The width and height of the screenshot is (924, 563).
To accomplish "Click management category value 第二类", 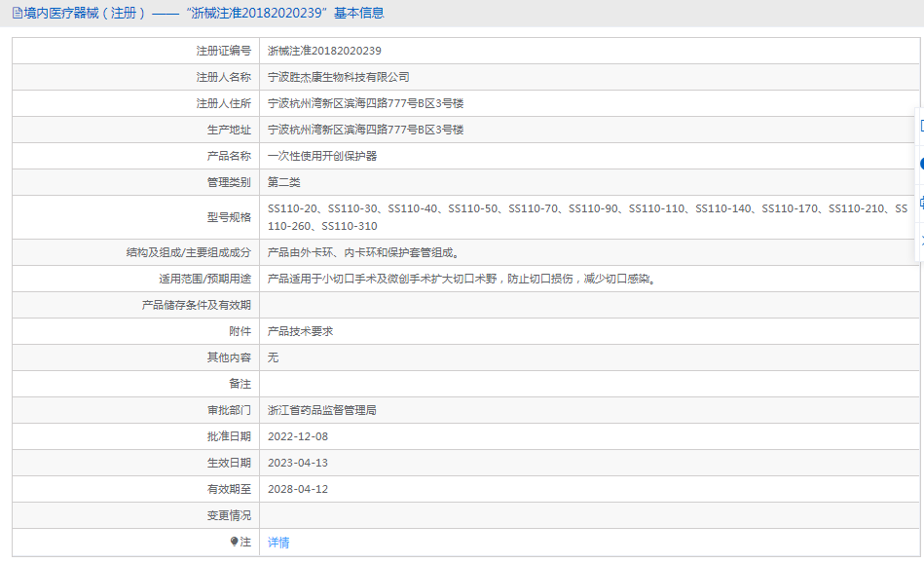I will (x=283, y=182).
